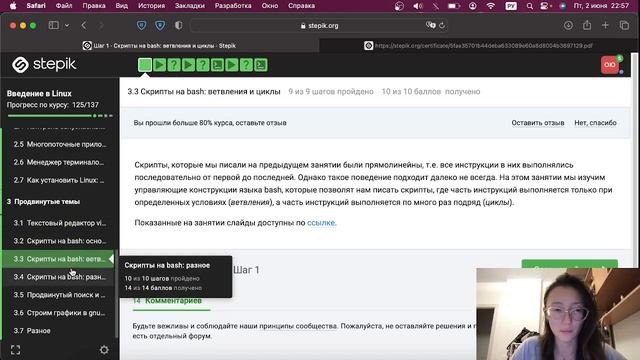
Task: Click the green next step button
Action: (x=569, y=264)
